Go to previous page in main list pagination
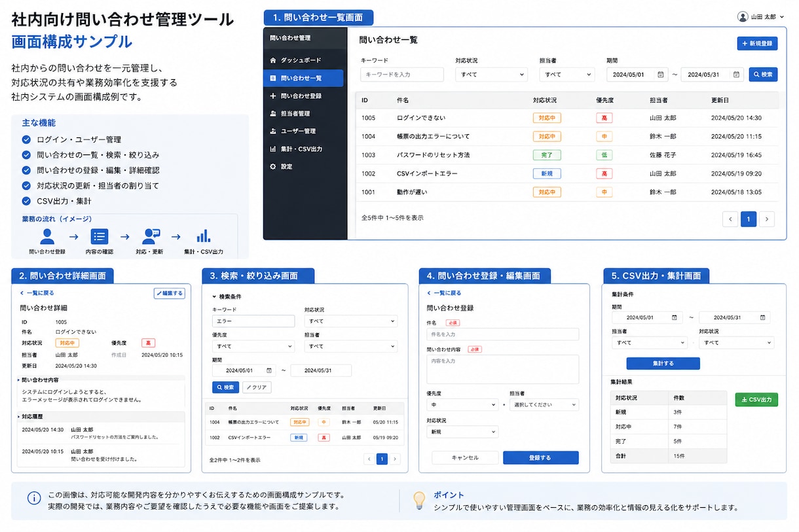The image size is (799, 532). point(730,219)
